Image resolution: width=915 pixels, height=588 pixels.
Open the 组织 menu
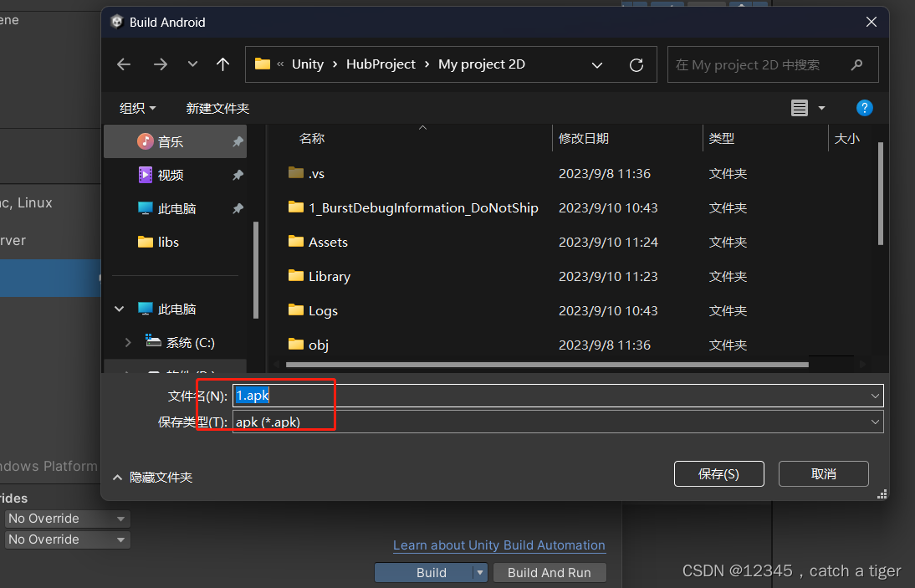(138, 108)
